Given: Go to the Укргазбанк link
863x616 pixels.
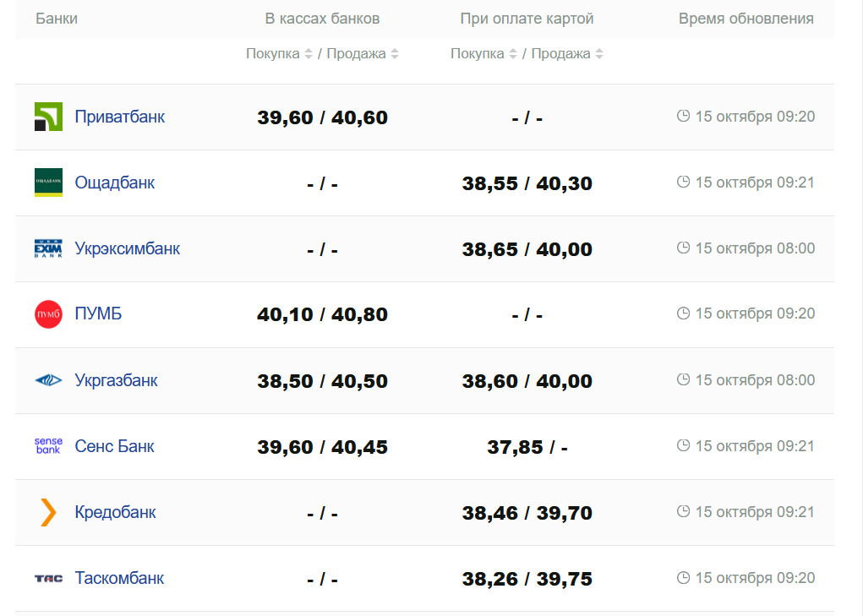Looking at the screenshot, I should point(117,380).
